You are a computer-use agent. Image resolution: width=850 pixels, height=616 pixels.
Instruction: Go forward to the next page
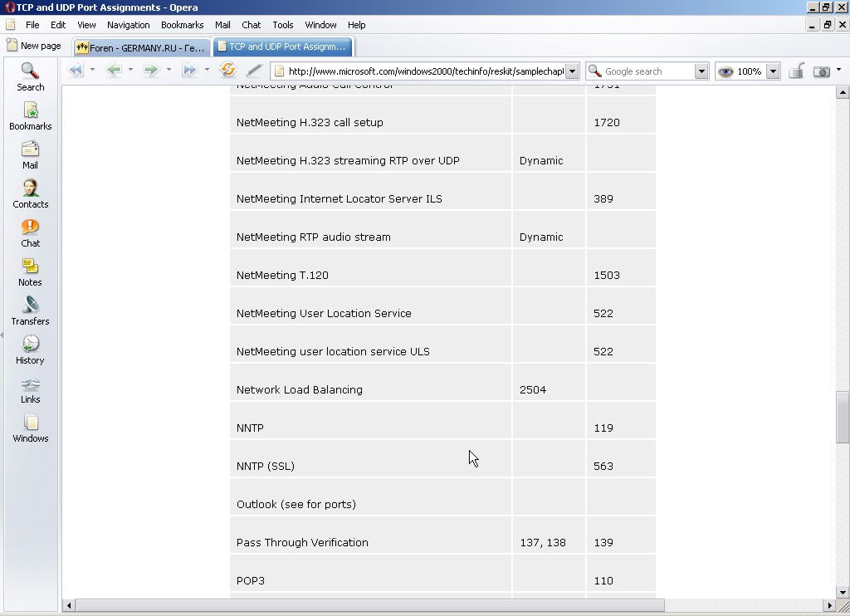pyautogui.click(x=152, y=70)
